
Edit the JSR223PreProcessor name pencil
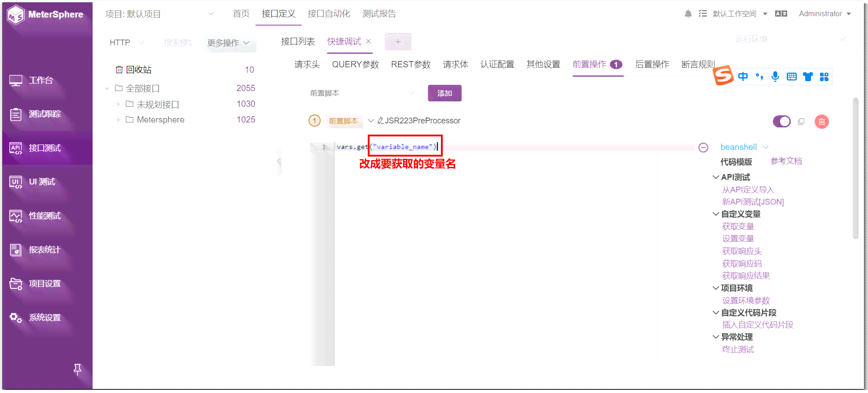tap(380, 121)
